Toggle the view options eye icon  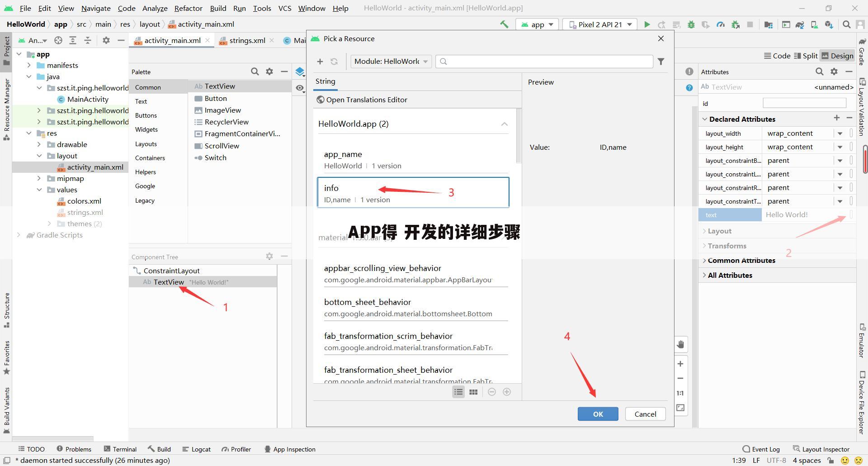click(300, 88)
